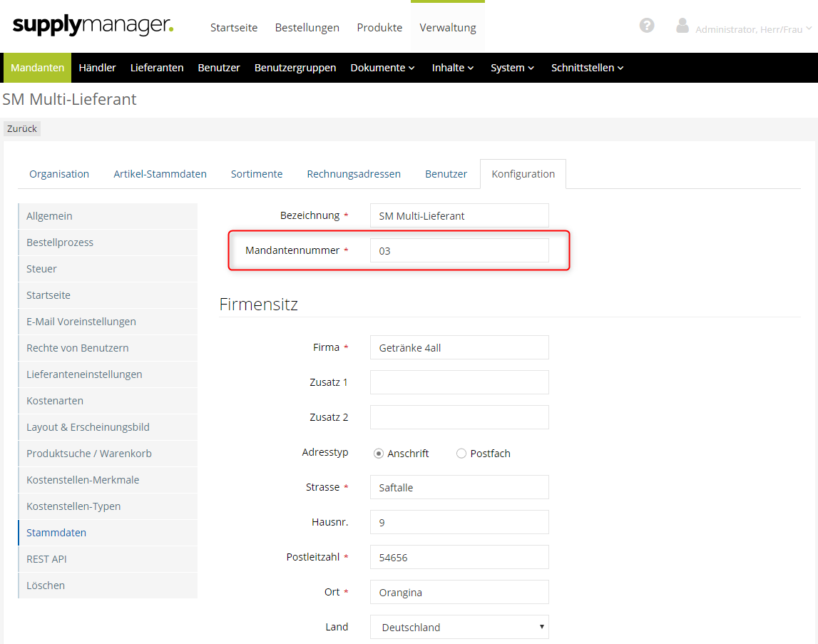Click into the Firma text field
Screen dimensions: 818x644
pyautogui.click(x=459, y=348)
